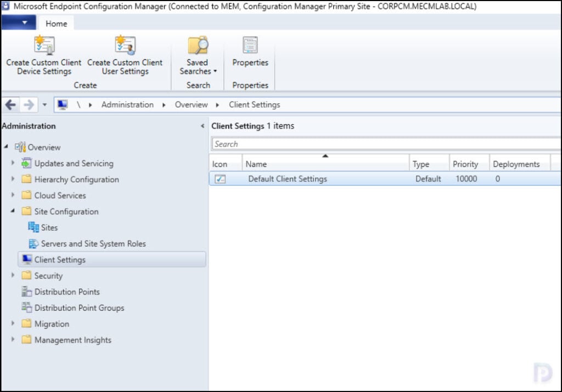
Task: Click the priority value 10000
Action: click(466, 178)
